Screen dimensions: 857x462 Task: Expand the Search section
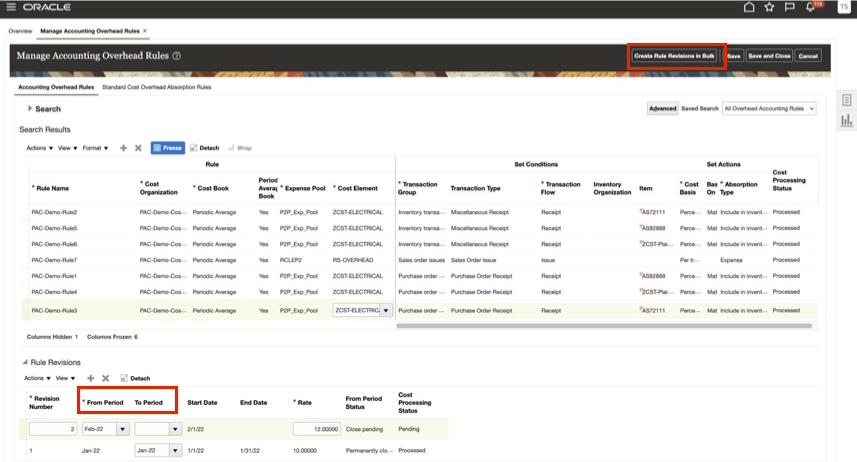pyautogui.click(x=30, y=108)
